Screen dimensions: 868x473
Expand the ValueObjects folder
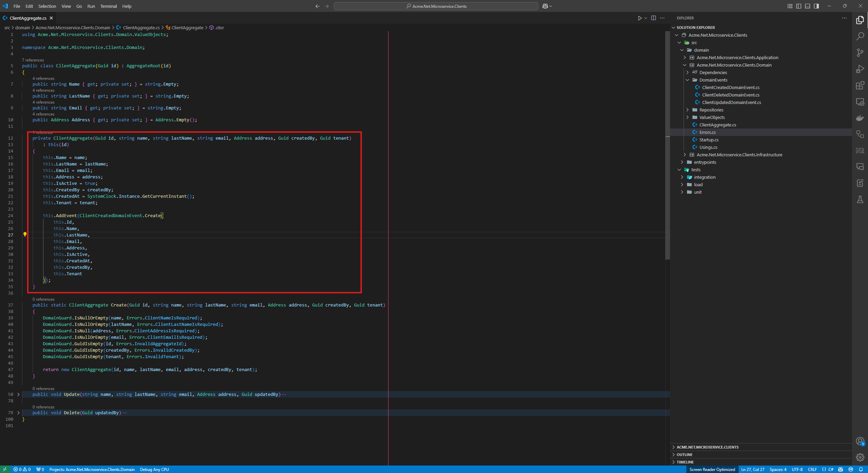point(687,117)
